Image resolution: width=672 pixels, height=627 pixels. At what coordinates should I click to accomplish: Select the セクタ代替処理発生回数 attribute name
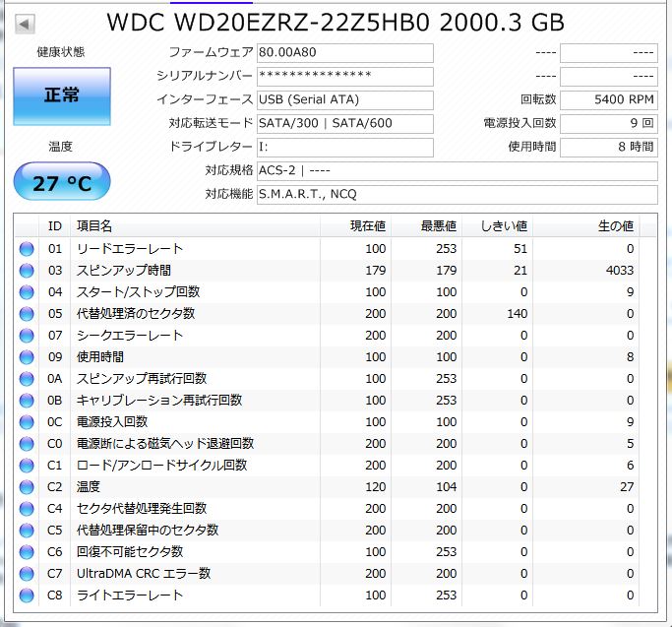pos(142,509)
